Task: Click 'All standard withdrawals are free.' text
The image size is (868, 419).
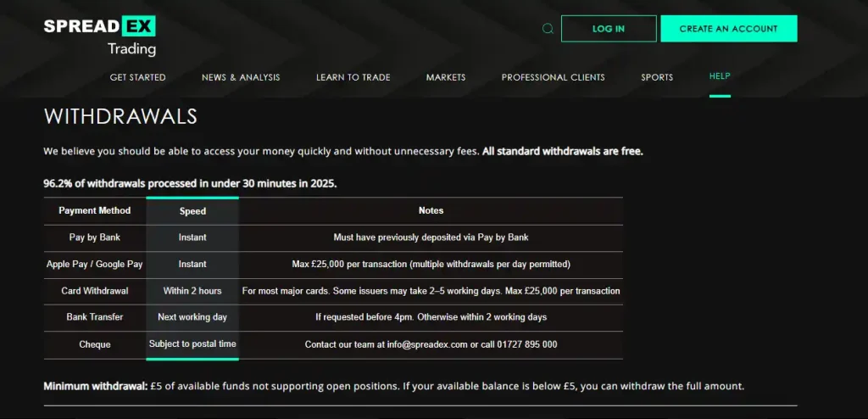Action: coord(563,151)
